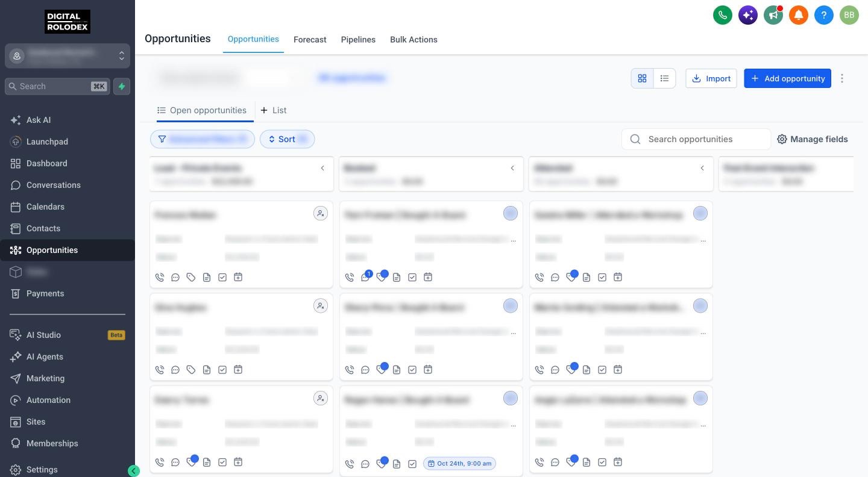Open the BB user avatar menu
Viewport: 868px width, 477px height.
point(849,15)
